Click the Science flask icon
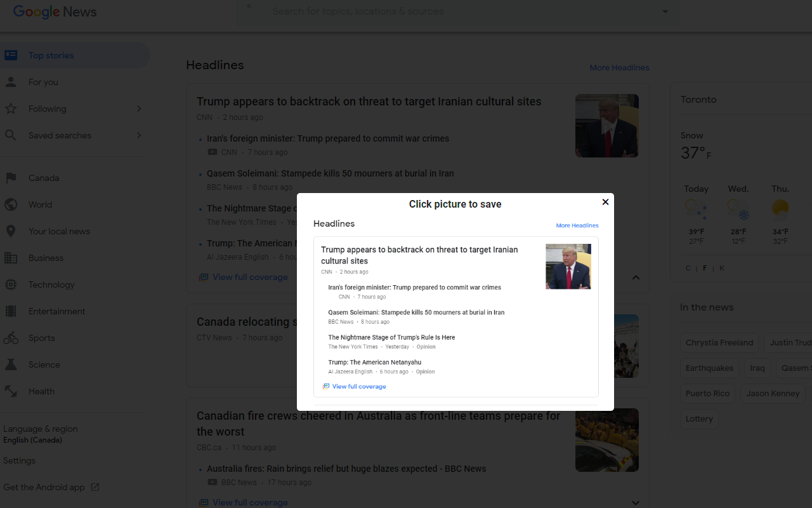Viewport: 812px width, 508px height. 11,364
